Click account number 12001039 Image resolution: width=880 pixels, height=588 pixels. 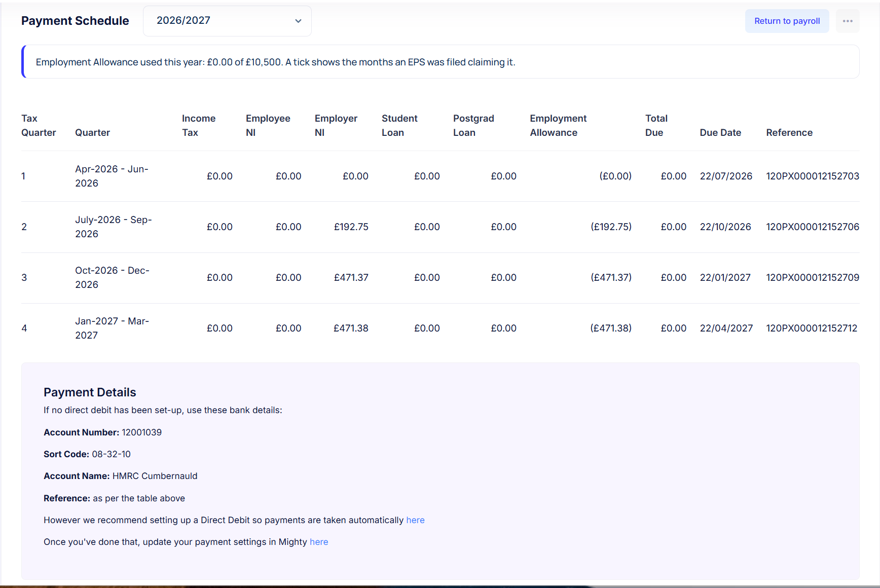coord(141,432)
